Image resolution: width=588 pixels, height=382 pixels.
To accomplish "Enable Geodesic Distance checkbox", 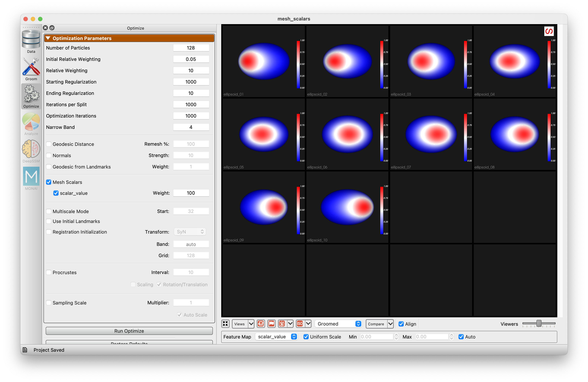I will click(x=49, y=144).
